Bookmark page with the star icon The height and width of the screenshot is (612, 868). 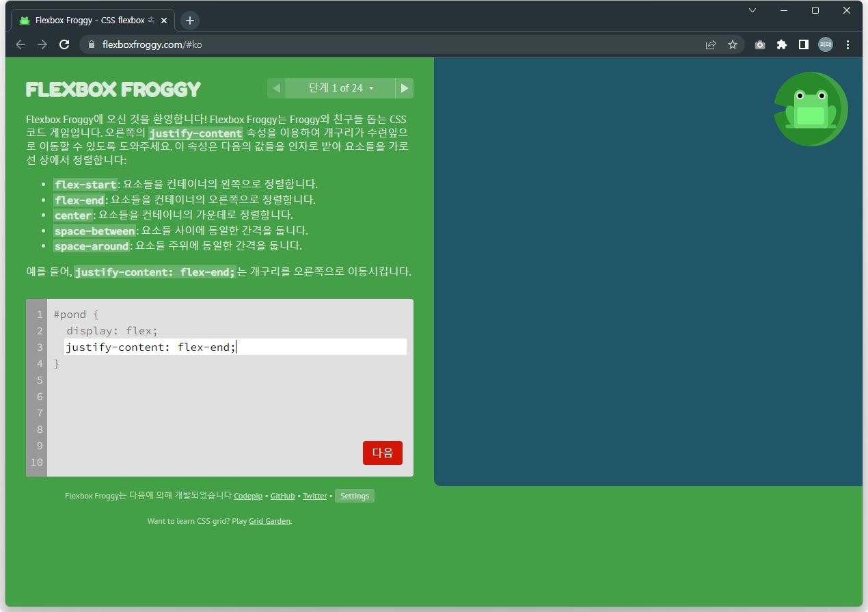(x=733, y=44)
